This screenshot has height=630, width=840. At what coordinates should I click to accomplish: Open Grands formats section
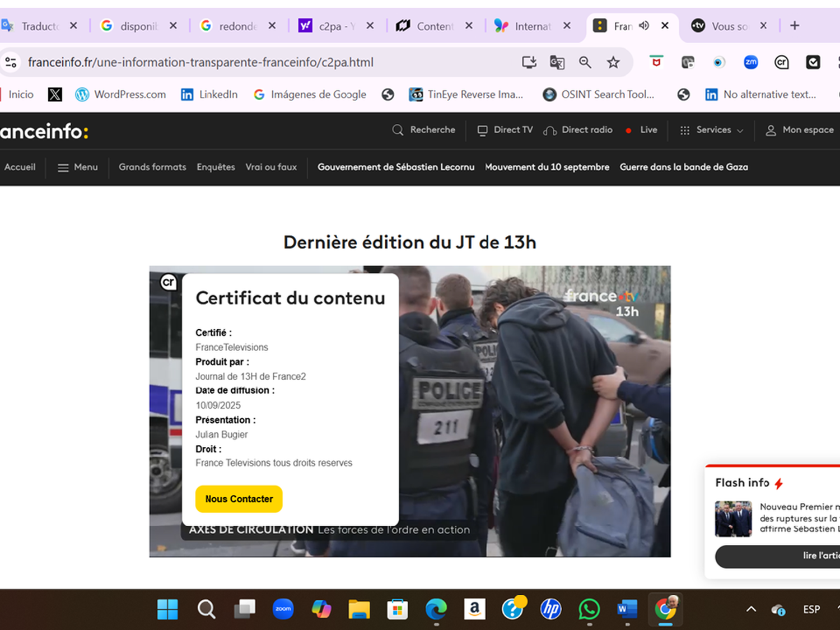click(152, 167)
